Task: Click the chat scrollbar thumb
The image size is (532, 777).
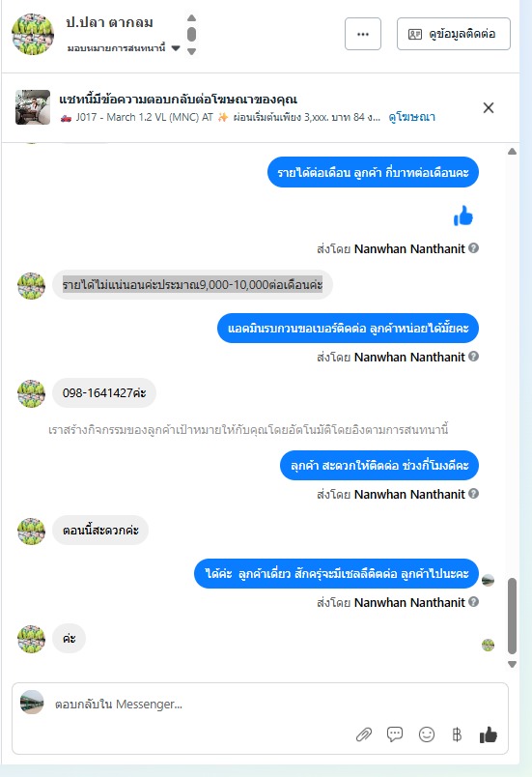Action: (512, 616)
